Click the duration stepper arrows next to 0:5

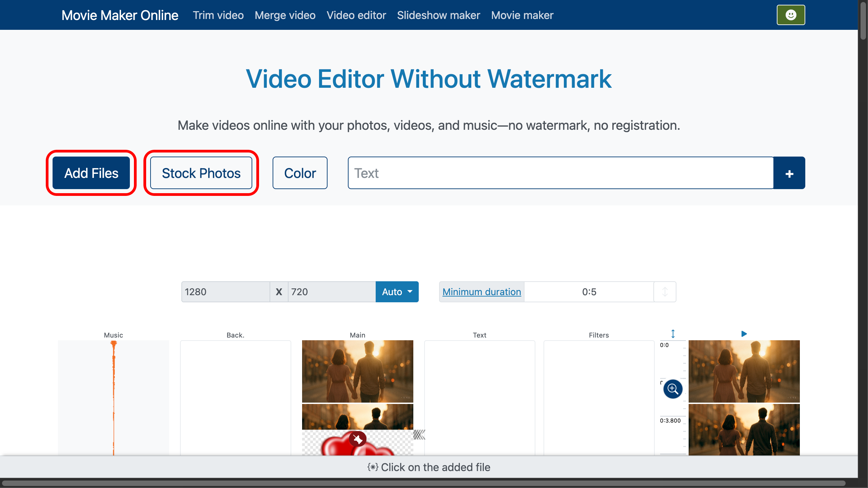point(664,291)
